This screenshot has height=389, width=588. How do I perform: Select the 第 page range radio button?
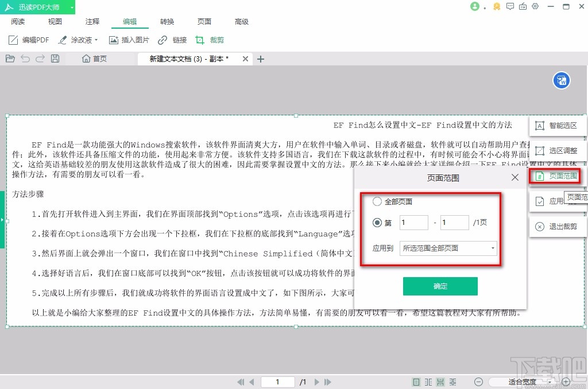[x=377, y=223]
